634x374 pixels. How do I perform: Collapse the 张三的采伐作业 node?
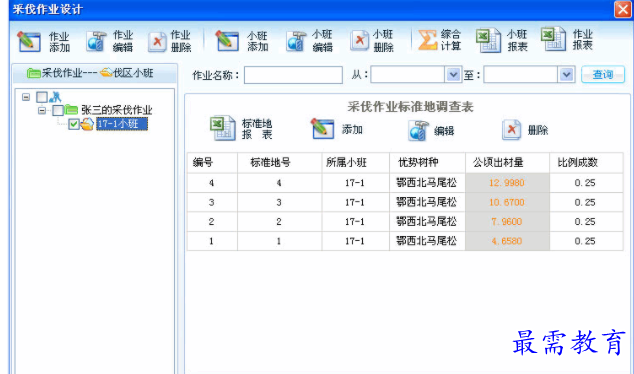42,110
